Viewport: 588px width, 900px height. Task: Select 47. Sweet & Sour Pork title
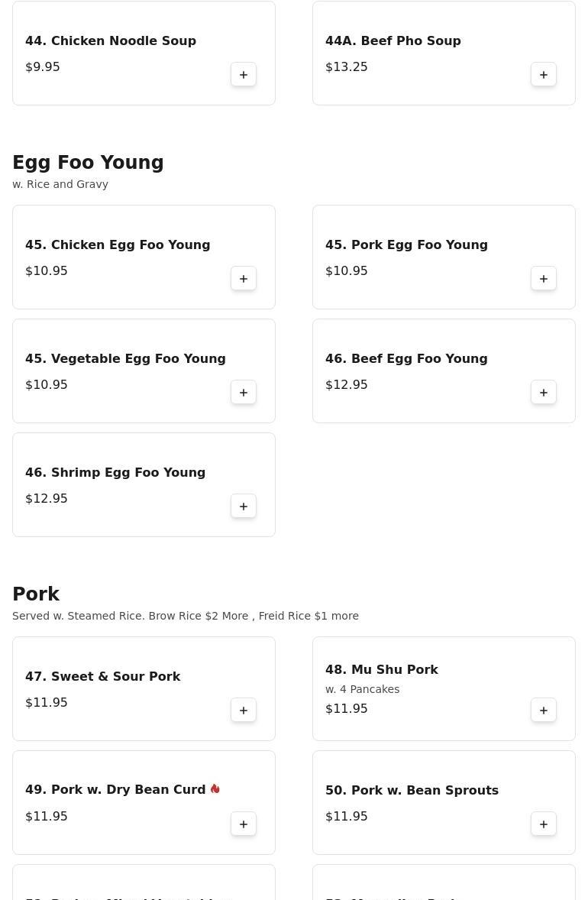(x=102, y=677)
